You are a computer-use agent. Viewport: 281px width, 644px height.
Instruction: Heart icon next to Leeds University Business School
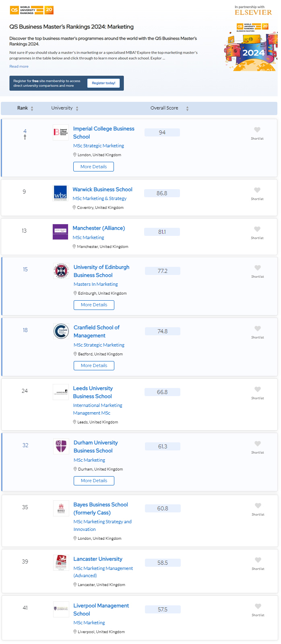(258, 389)
